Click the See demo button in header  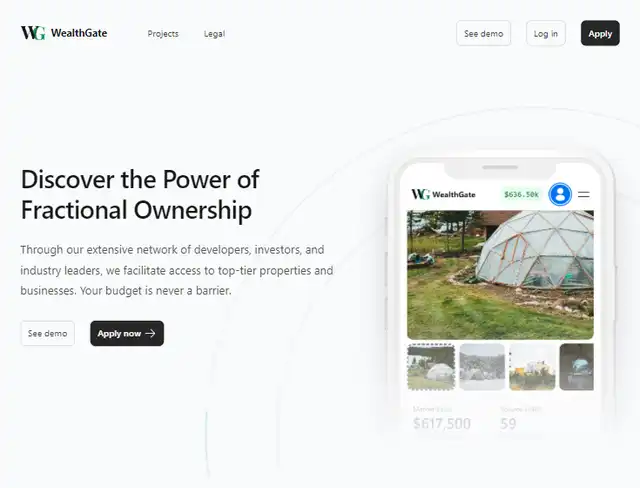pyautogui.click(x=483, y=33)
